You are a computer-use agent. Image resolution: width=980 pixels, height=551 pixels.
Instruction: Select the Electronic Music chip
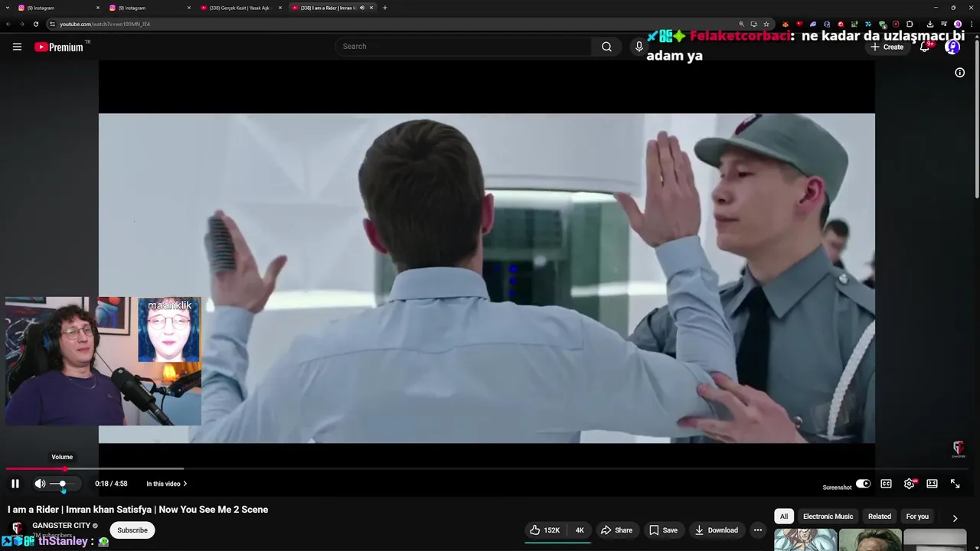[x=828, y=517]
